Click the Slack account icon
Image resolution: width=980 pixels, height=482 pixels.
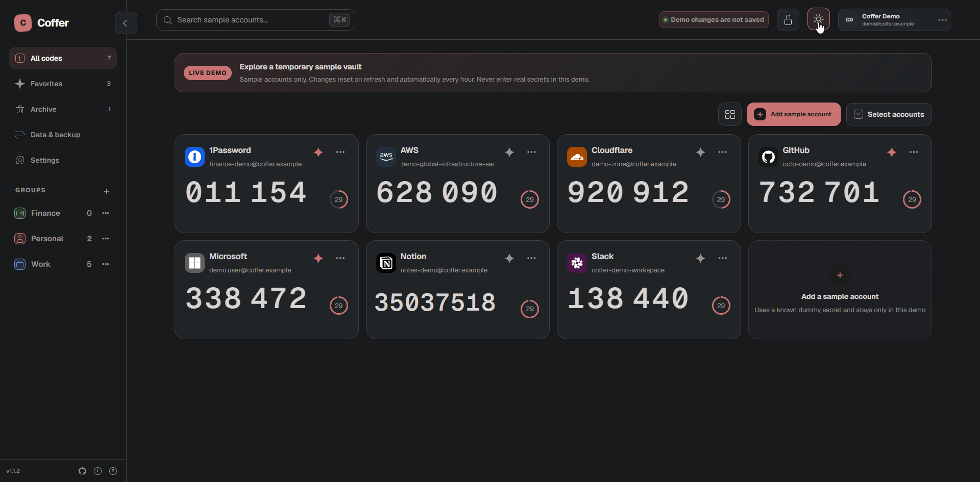(577, 263)
